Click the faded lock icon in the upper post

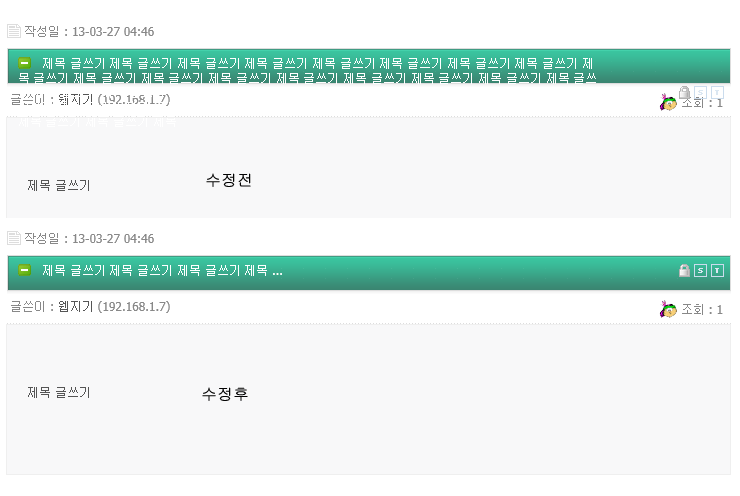pos(685,92)
